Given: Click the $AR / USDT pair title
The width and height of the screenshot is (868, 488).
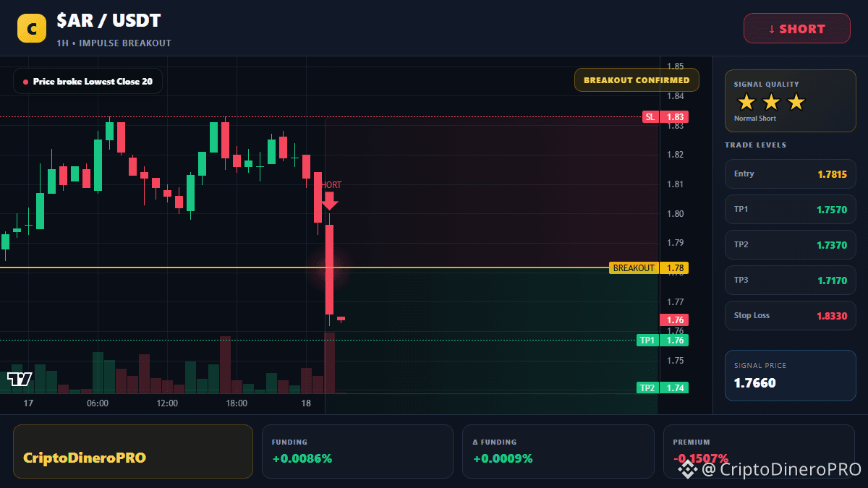Looking at the screenshot, I should click(109, 22).
